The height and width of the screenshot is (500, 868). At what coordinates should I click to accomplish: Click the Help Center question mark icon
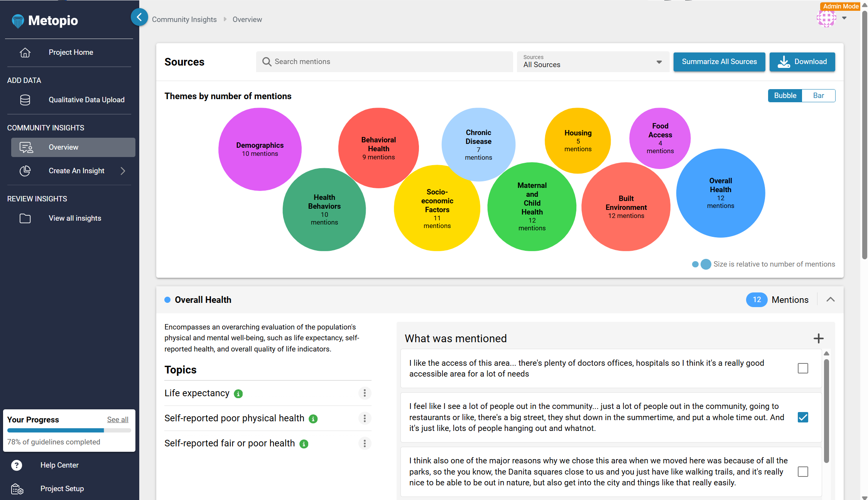(17, 465)
